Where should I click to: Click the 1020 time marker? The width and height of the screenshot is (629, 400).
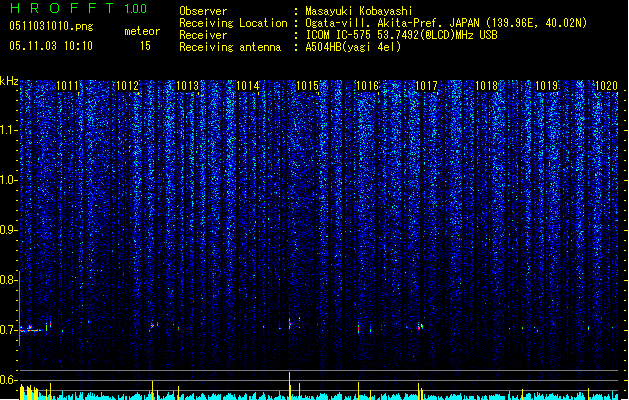pos(607,86)
